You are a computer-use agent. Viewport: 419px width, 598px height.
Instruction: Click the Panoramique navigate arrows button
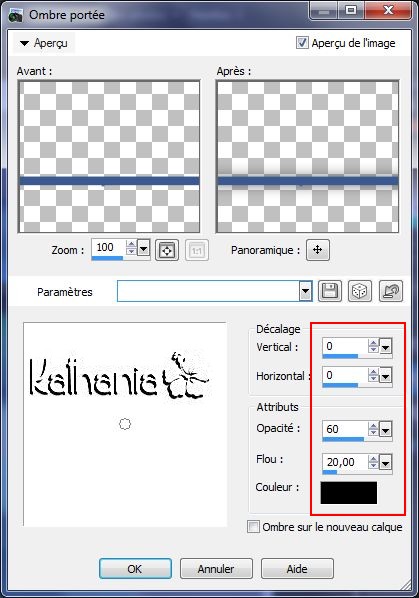pos(318,250)
